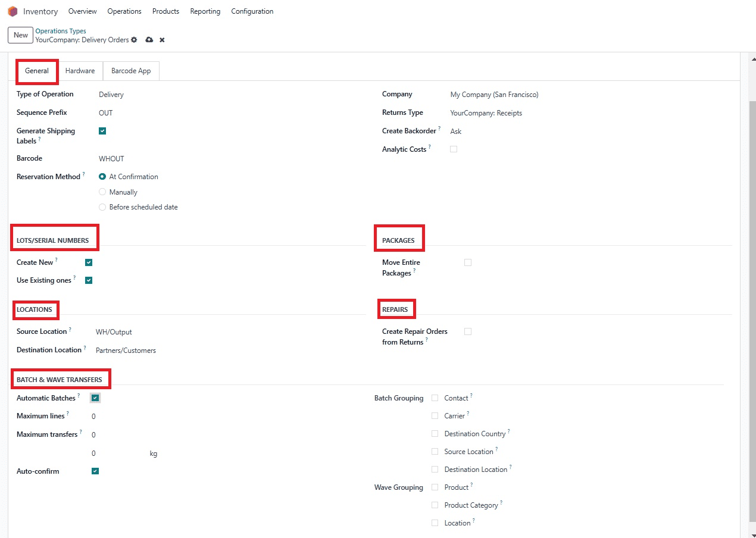
Task: Click help icon beside Create Backorder
Action: (439, 129)
